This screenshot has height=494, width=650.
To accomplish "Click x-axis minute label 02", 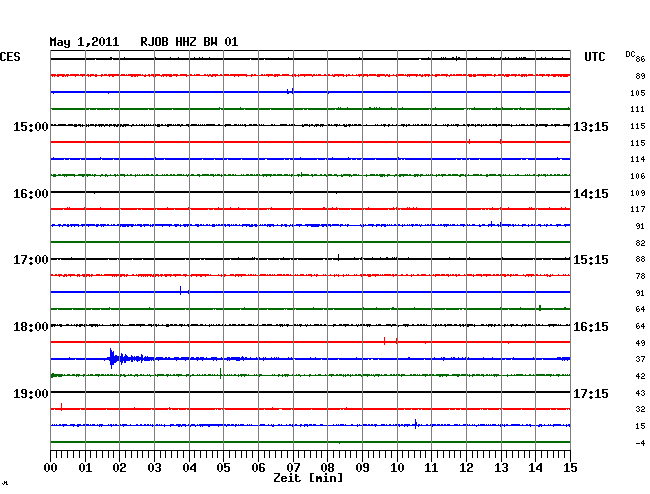I will click(x=119, y=468).
